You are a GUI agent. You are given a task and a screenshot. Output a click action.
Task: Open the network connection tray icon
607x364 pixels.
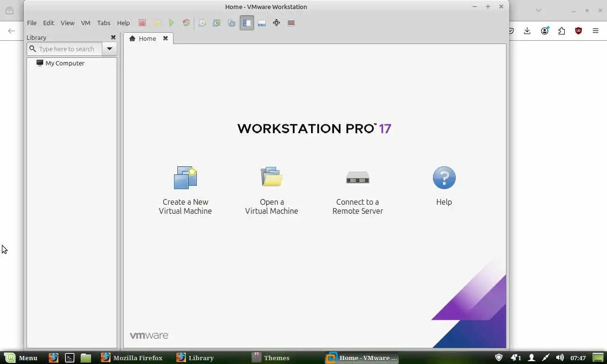pos(546,358)
